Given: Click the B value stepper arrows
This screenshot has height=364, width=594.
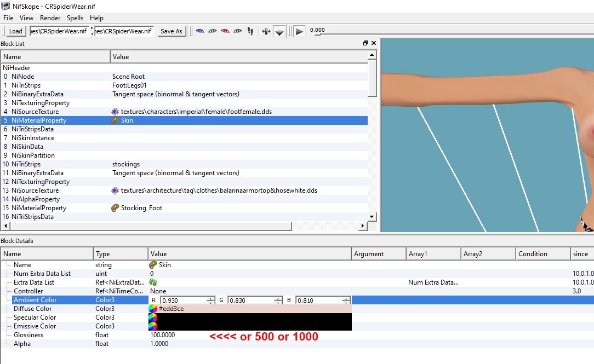Looking at the screenshot, I should pyautogui.click(x=346, y=301).
